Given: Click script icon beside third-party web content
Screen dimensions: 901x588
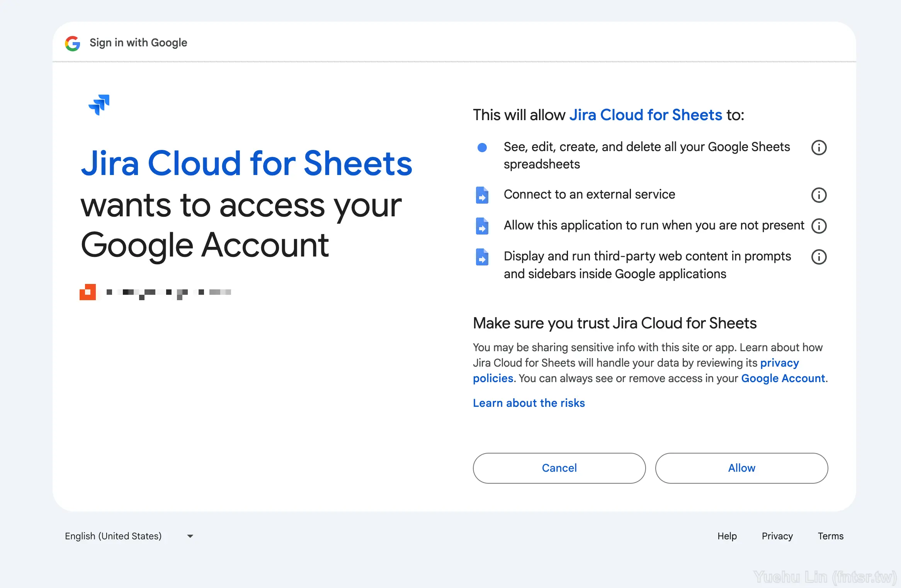Looking at the screenshot, I should (x=482, y=257).
